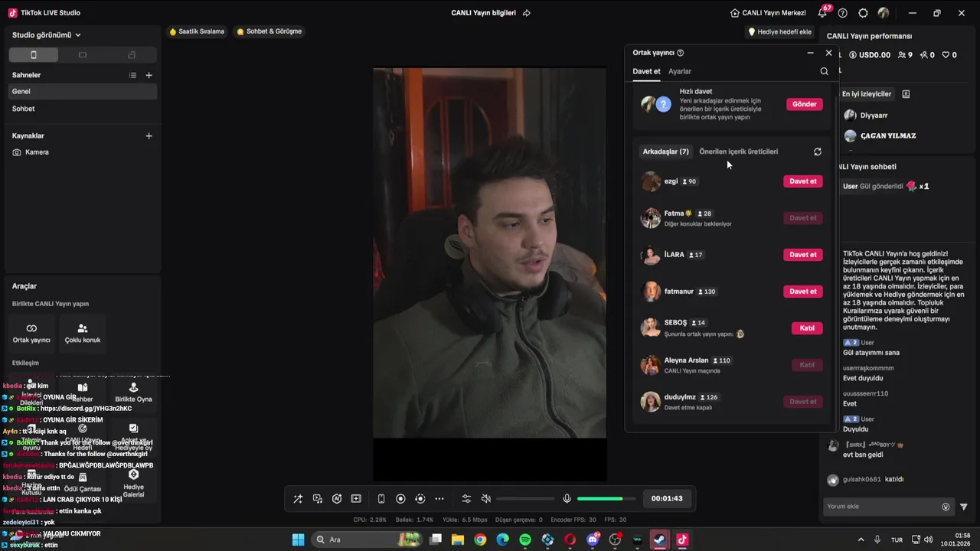Click Sohbet & Görüşme chip
The height and width of the screenshot is (551, 980).
[x=269, y=31]
